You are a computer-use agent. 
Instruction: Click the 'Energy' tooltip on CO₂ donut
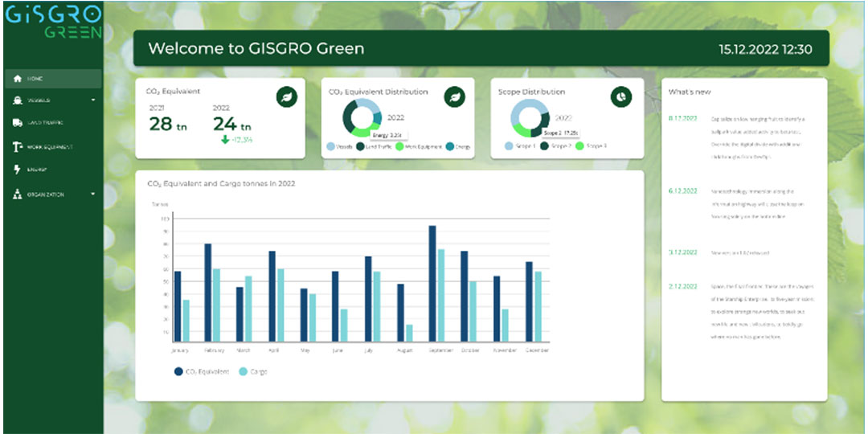pos(389,134)
